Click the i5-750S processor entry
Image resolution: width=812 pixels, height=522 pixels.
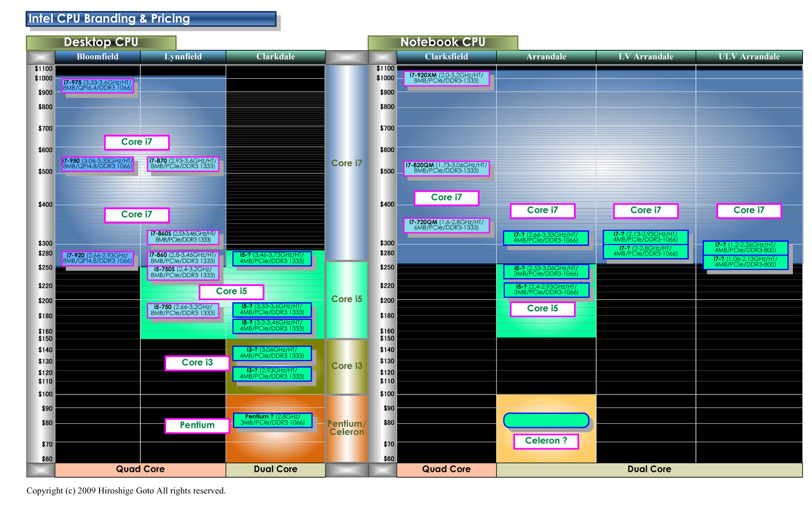point(183,273)
